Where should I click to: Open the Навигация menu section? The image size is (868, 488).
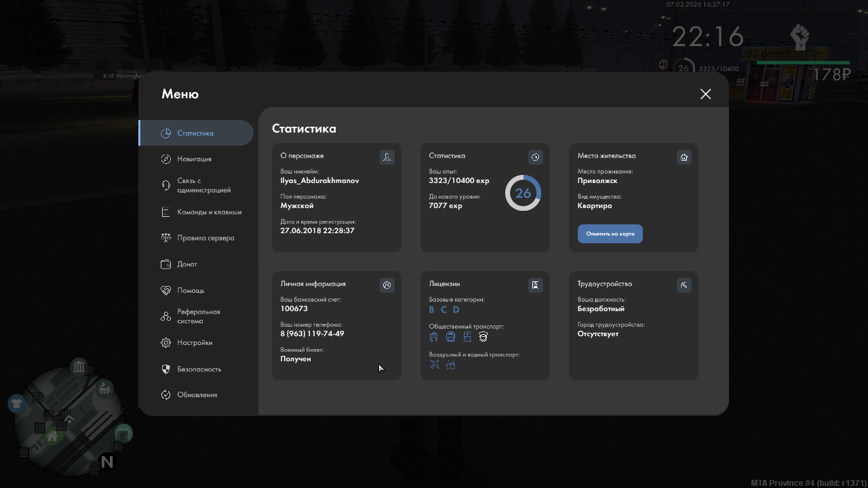[194, 159]
